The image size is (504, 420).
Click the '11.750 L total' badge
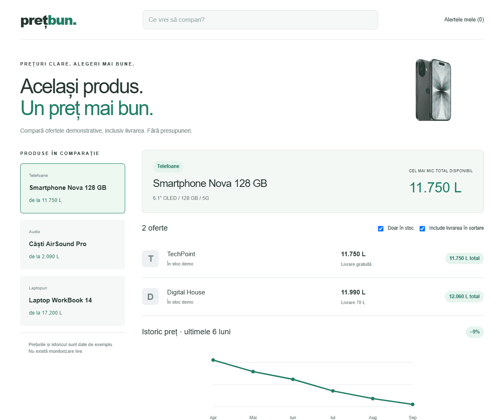click(x=465, y=258)
